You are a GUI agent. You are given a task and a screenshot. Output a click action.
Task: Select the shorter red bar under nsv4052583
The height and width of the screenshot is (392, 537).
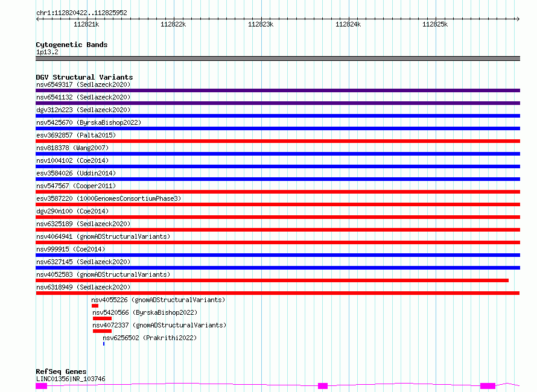pyautogui.click(x=272, y=280)
